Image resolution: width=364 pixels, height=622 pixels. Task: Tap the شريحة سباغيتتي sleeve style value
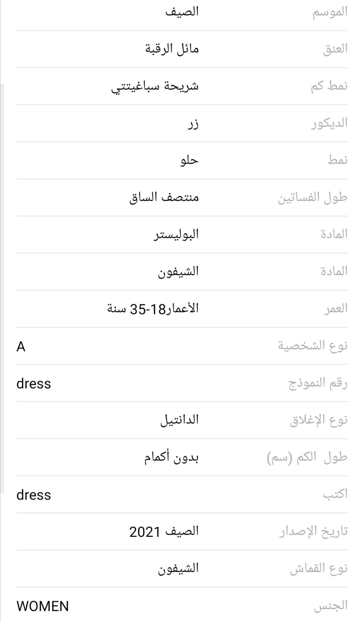coord(155,86)
